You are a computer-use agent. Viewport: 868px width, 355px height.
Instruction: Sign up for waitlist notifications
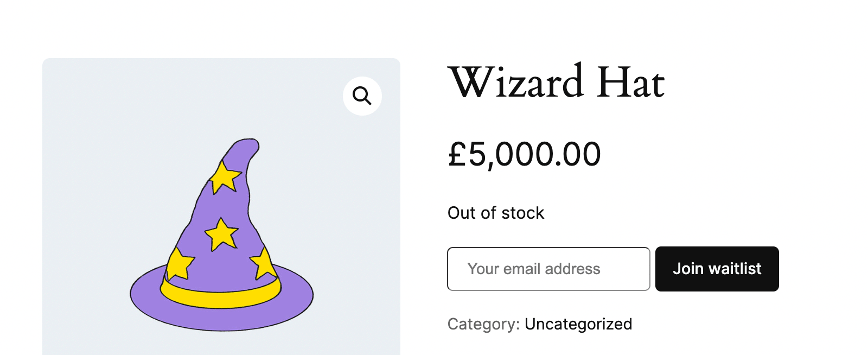[x=717, y=269]
